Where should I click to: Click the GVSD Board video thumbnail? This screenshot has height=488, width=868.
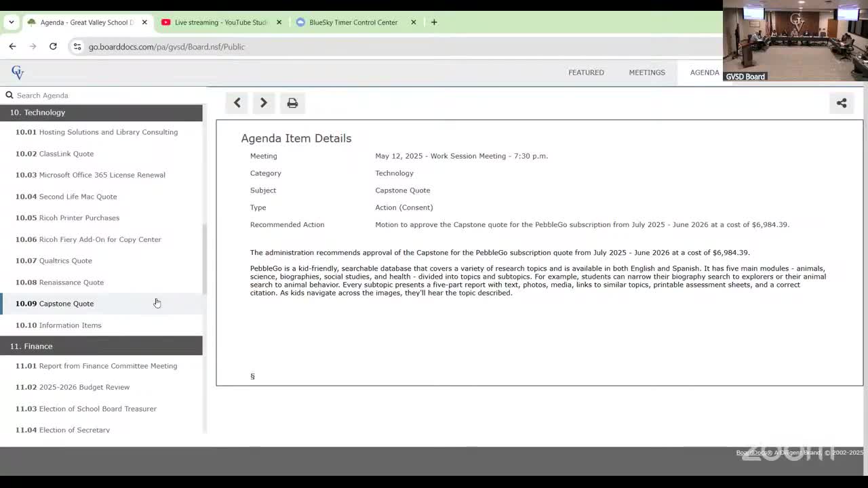[x=795, y=41]
